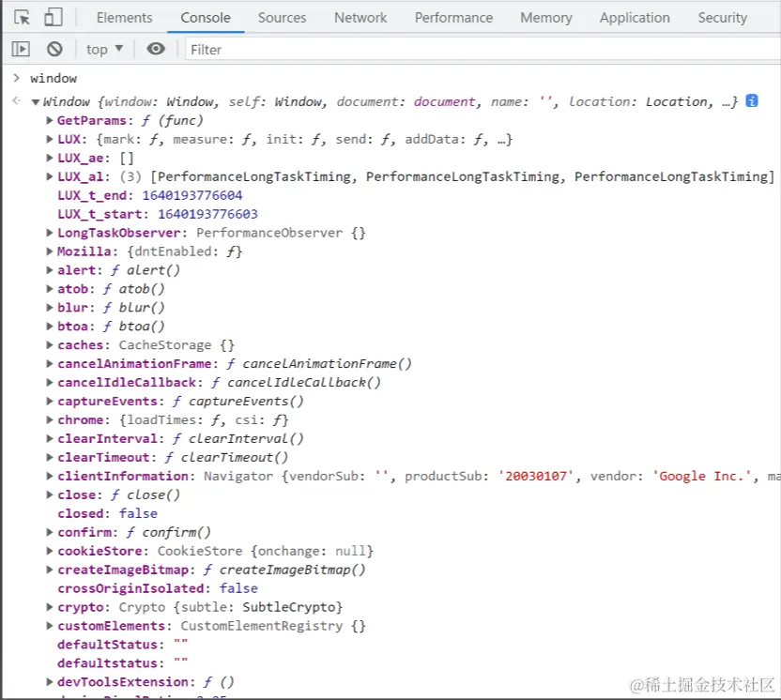Expand the blur function entry
Screen dimensions: 781x700
50,307
